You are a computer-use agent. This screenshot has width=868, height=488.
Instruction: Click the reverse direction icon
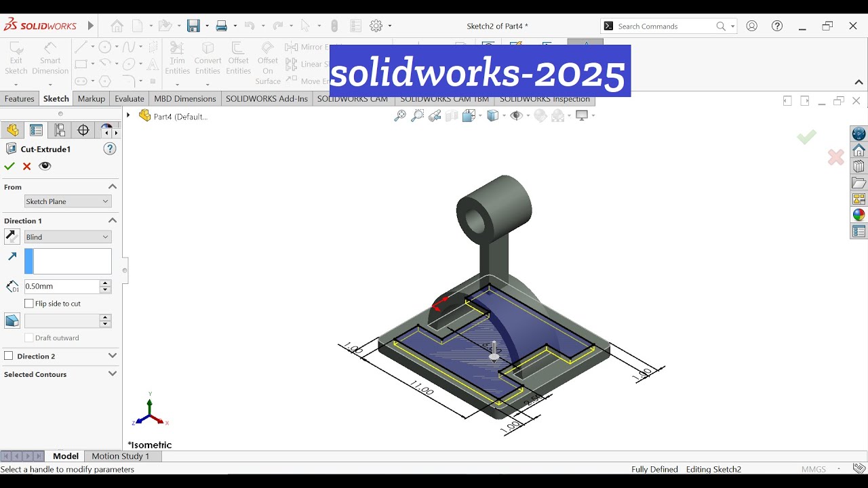tap(12, 237)
